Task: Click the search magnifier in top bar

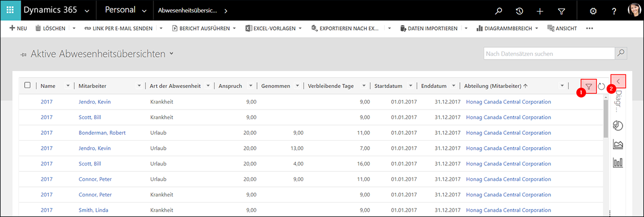Action: pyautogui.click(x=499, y=11)
